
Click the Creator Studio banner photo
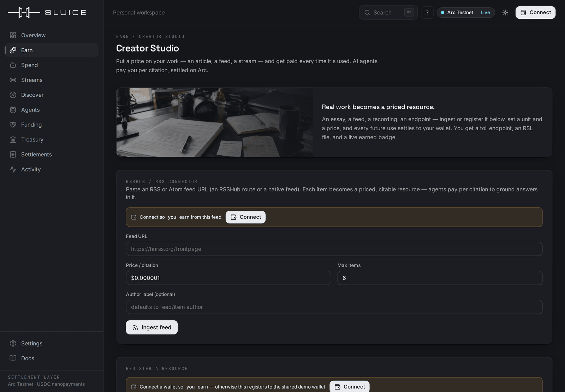click(215, 122)
